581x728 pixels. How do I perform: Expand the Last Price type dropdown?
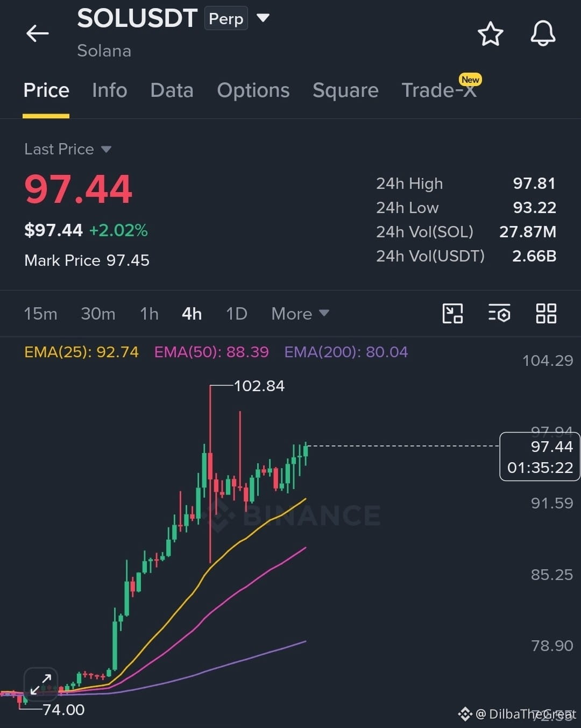[106, 149]
